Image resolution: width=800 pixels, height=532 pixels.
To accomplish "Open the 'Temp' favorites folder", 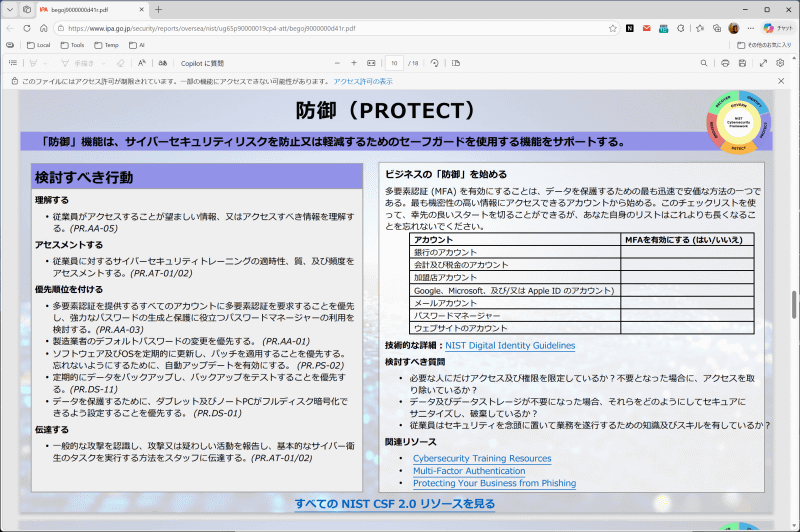I will point(107,45).
